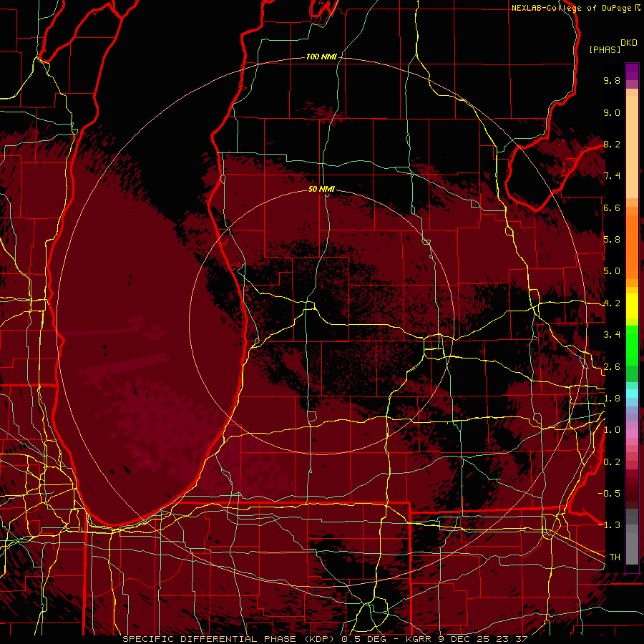Pick the bright green band of the color scale
Image resolution: width=644 pixels, height=644 pixels.
point(632,346)
